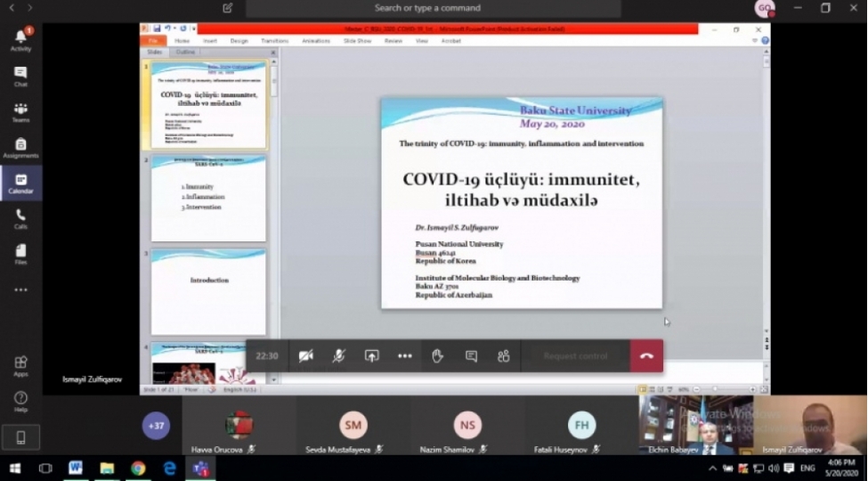Open more actions in meeting controls
868x481 pixels.
pyautogui.click(x=405, y=355)
